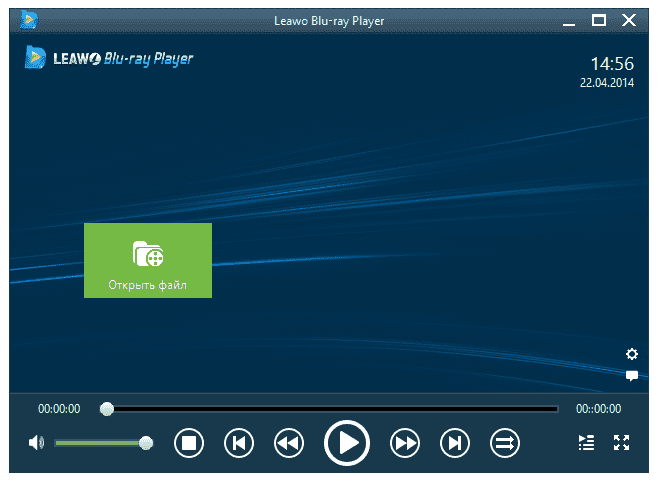Click the rewind button
658x481 pixels.
click(289, 442)
